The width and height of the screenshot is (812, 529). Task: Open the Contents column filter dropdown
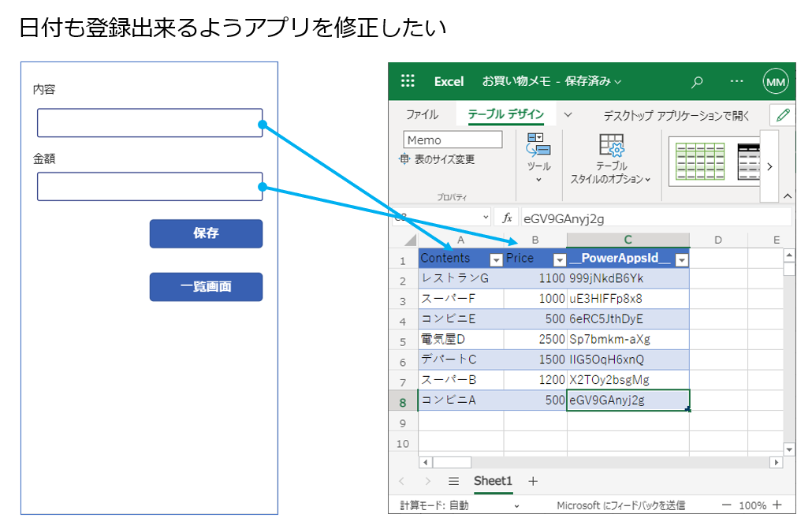click(x=497, y=259)
